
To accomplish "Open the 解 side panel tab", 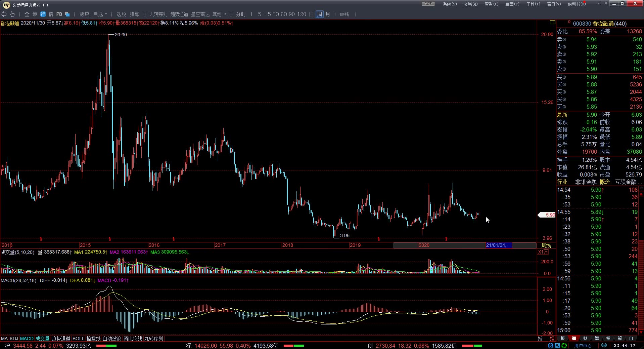I will (x=619, y=338).
